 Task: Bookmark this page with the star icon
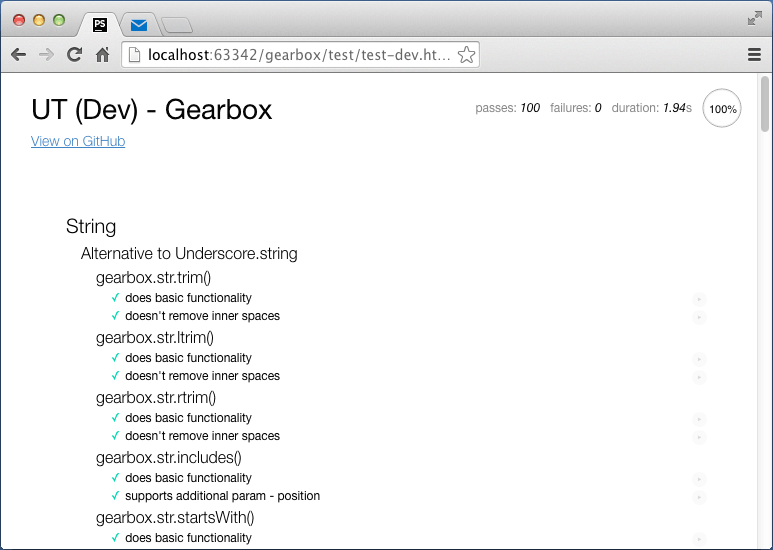(x=466, y=55)
